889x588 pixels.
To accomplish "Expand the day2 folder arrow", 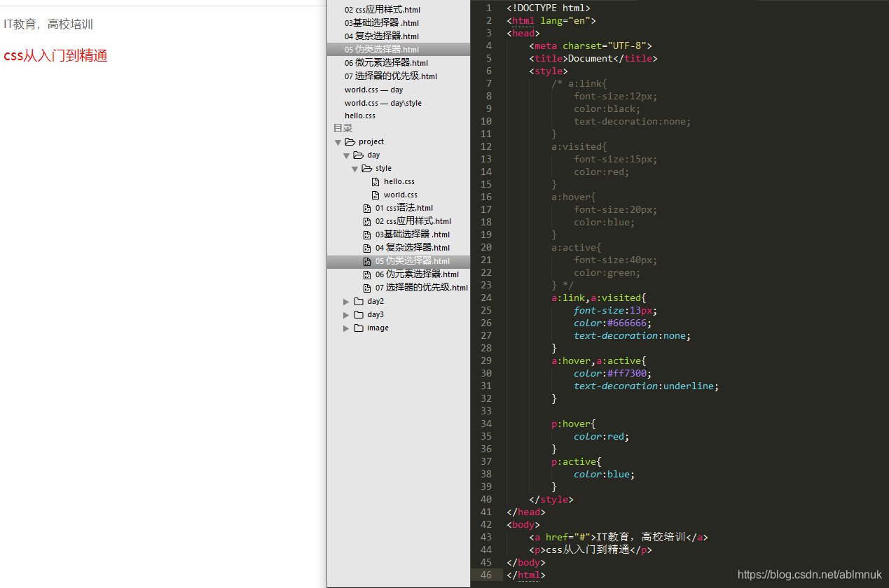I will 346,301.
